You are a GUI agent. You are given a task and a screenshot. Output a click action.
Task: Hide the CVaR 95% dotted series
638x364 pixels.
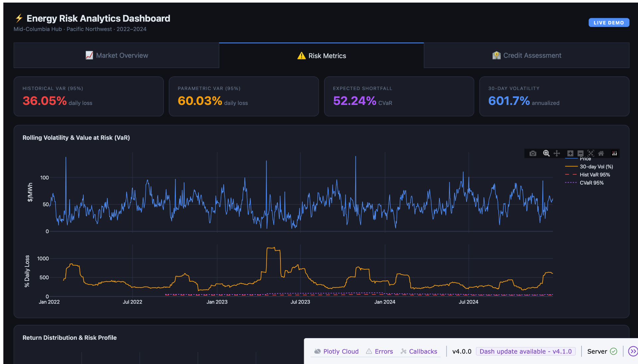click(592, 182)
